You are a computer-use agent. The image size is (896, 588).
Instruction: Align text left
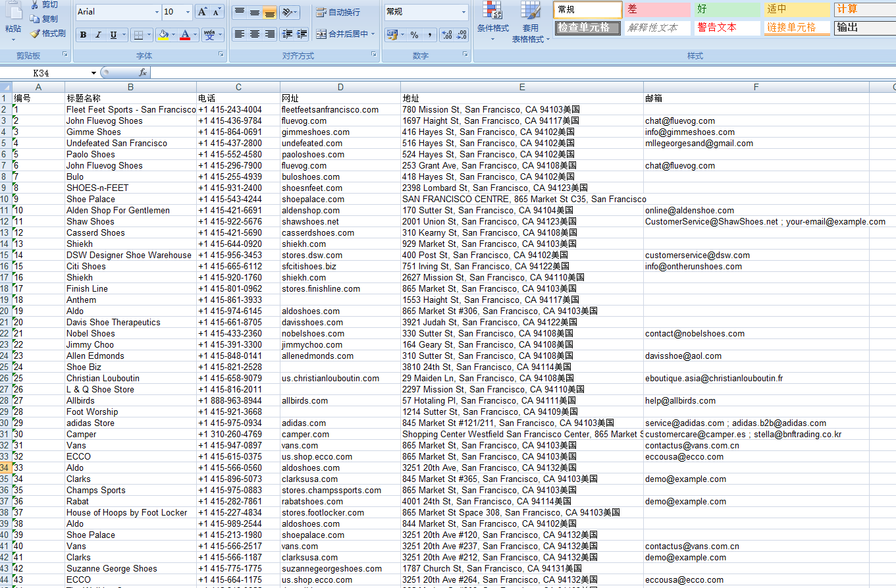pyautogui.click(x=240, y=34)
